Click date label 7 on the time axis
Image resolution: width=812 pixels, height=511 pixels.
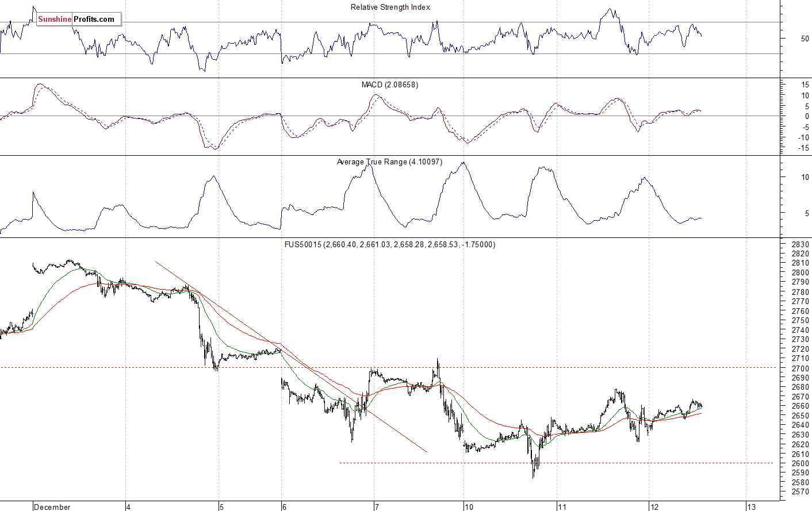(377, 507)
